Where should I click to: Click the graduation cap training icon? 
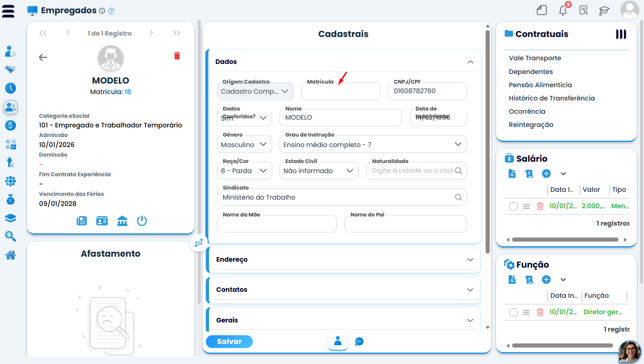604,11
